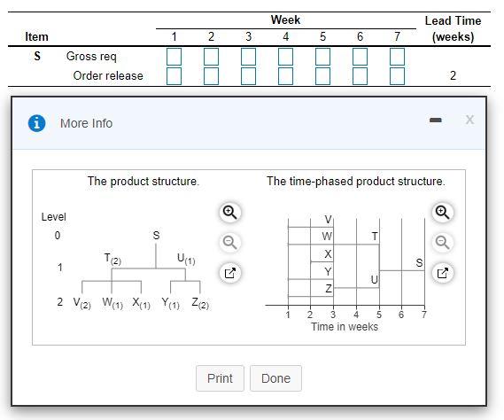Select Gross req input for week 7
The height and width of the screenshot is (420, 504).
(397, 57)
